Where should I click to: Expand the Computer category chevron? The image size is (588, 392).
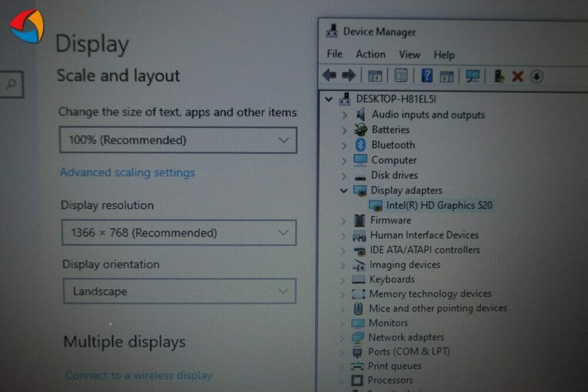pyautogui.click(x=344, y=160)
